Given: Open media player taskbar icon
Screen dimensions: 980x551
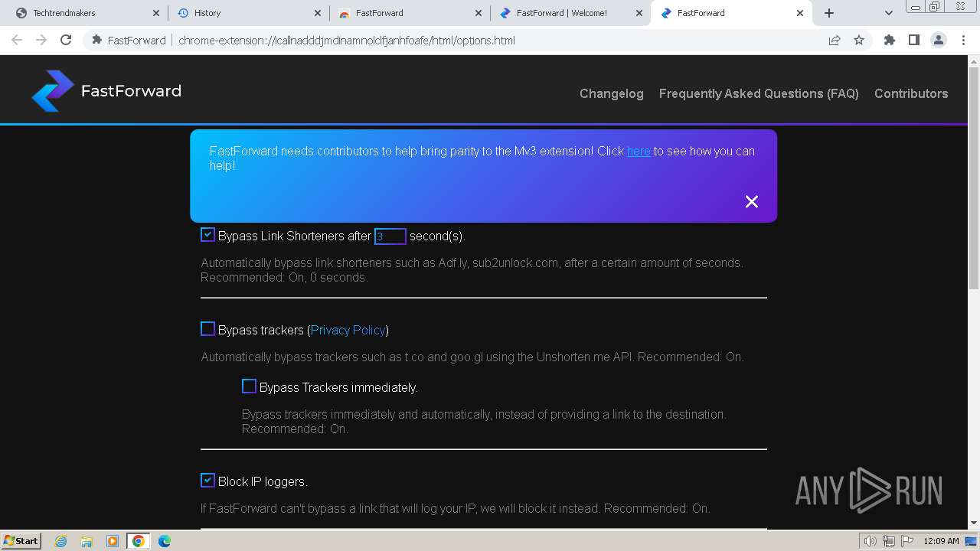Looking at the screenshot, I should [x=113, y=541].
